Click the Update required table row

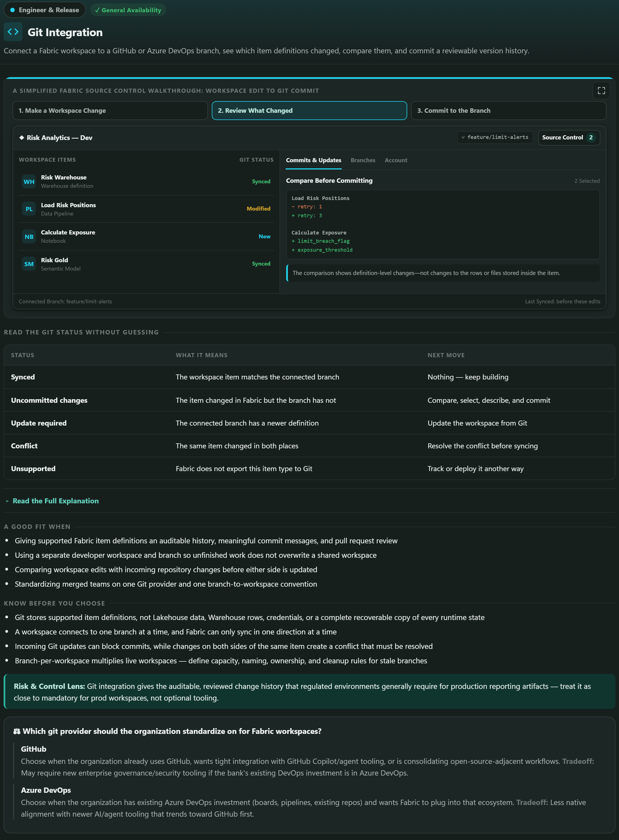pos(309,423)
